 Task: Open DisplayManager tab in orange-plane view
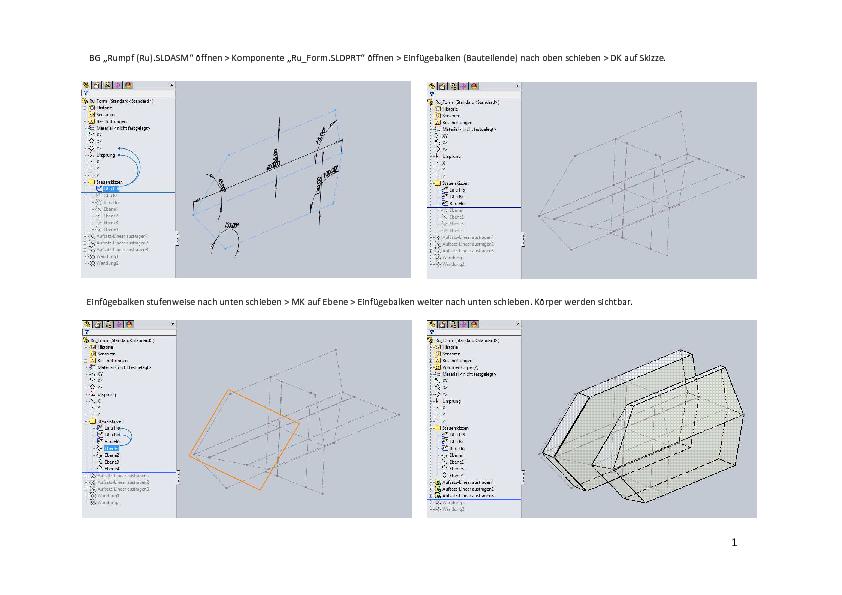point(129,324)
